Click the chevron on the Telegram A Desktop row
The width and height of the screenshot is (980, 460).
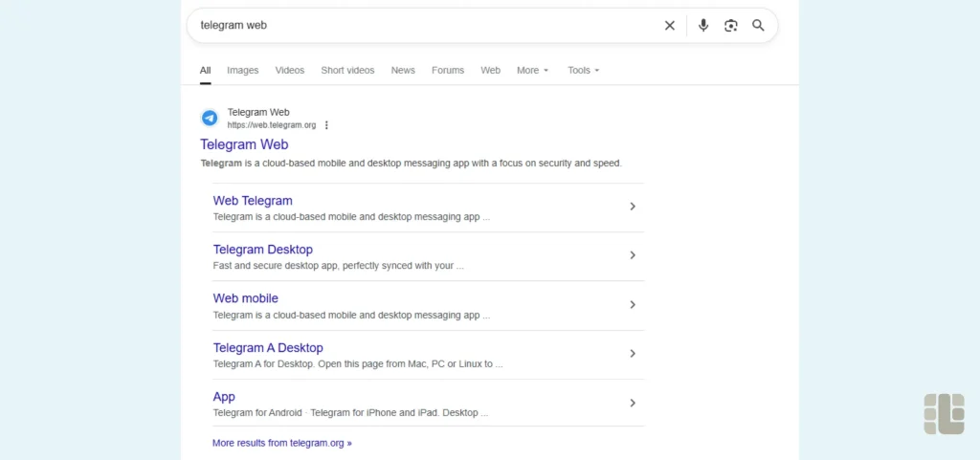pyautogui.click(x=633, y=353)
